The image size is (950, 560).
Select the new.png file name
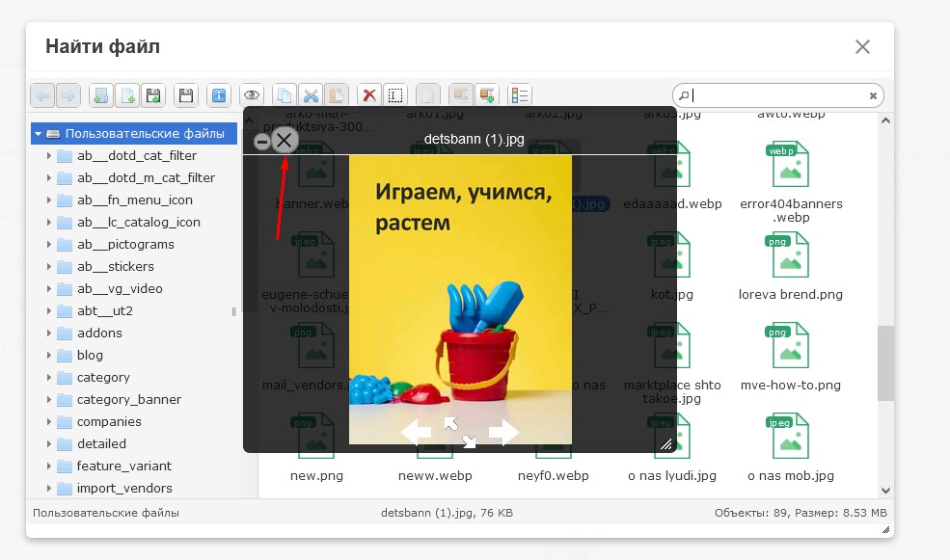pos(316,476)
